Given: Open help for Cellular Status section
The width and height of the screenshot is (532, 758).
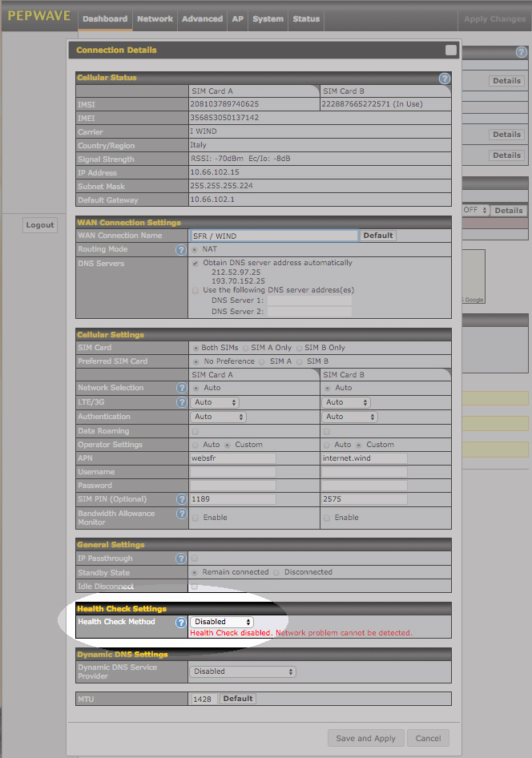Looking at the screenshot, I should click(445, 79).
